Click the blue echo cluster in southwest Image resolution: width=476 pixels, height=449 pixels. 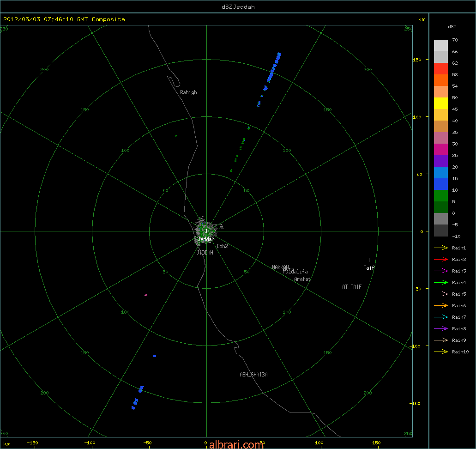pos(138,398)
